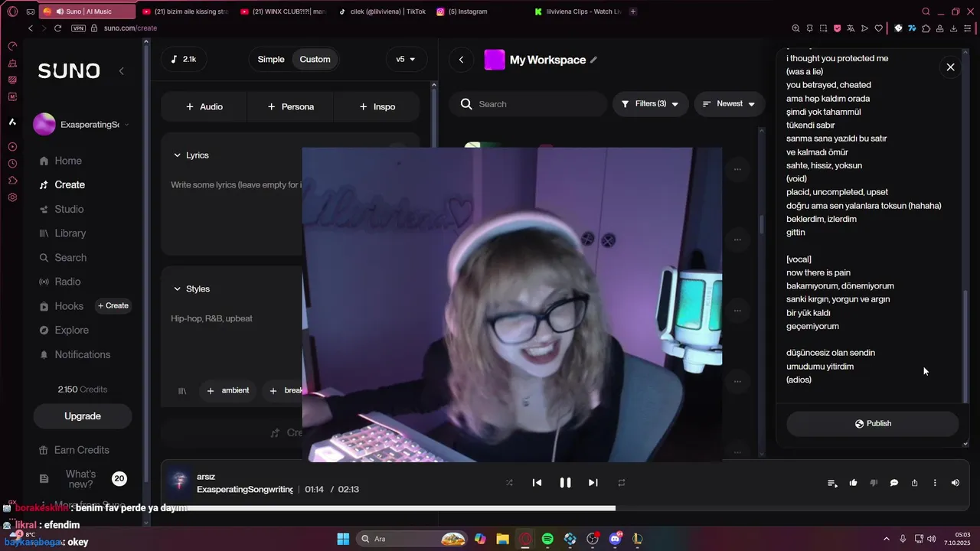Screen dimensions: 980x551
Task: Open What's new
Action: pyautogui.click(x=83, y=479)
